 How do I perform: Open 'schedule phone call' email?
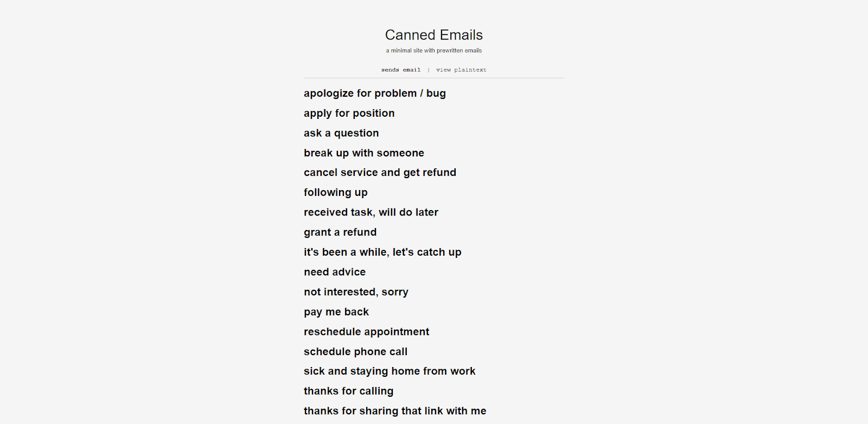coord(355,352)
